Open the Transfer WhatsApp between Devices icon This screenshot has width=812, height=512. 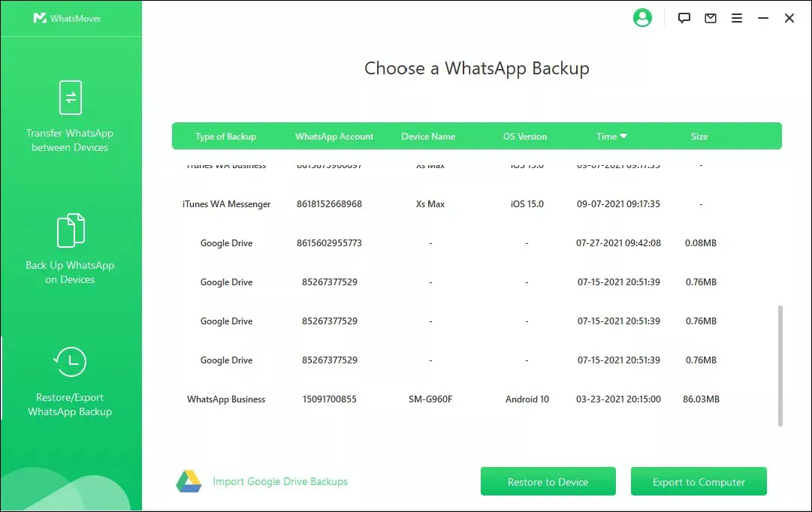(70, 97)
